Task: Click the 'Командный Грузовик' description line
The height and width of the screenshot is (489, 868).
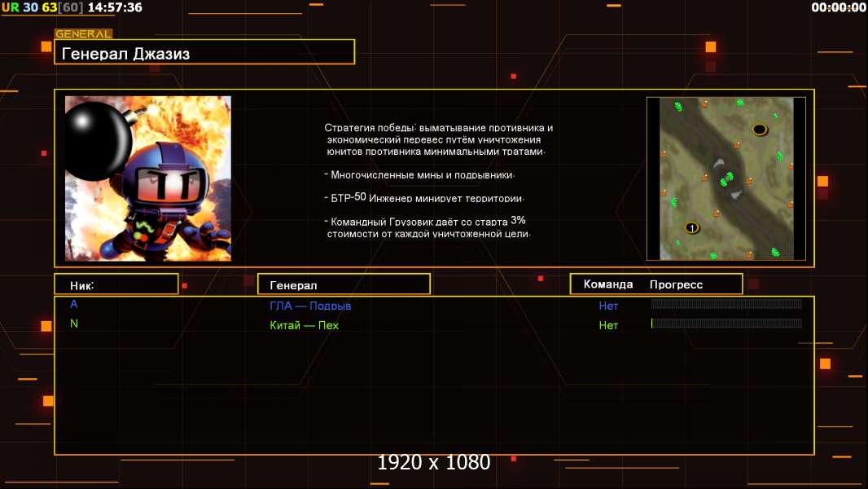Action: coord(427,227)
